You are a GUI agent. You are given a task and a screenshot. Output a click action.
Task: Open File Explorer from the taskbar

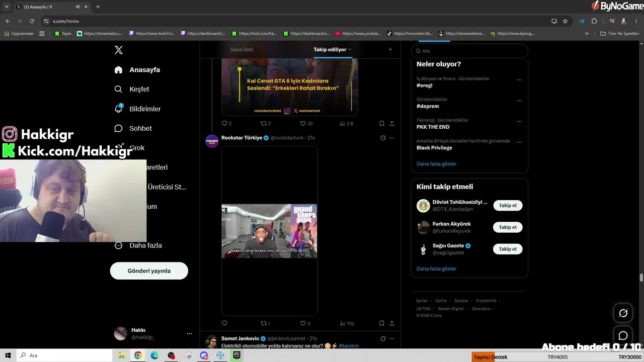pos(121,355)
